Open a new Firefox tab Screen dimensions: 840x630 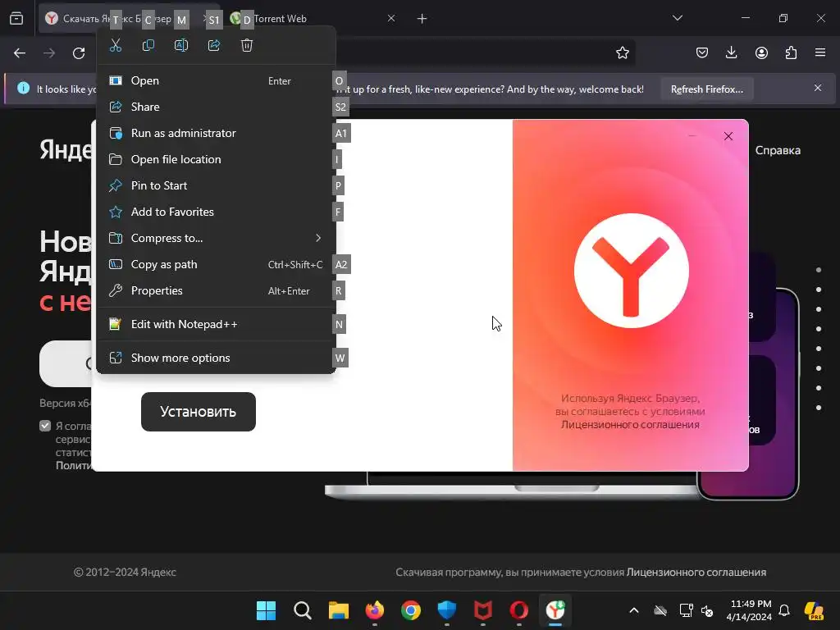pos(422,19)
